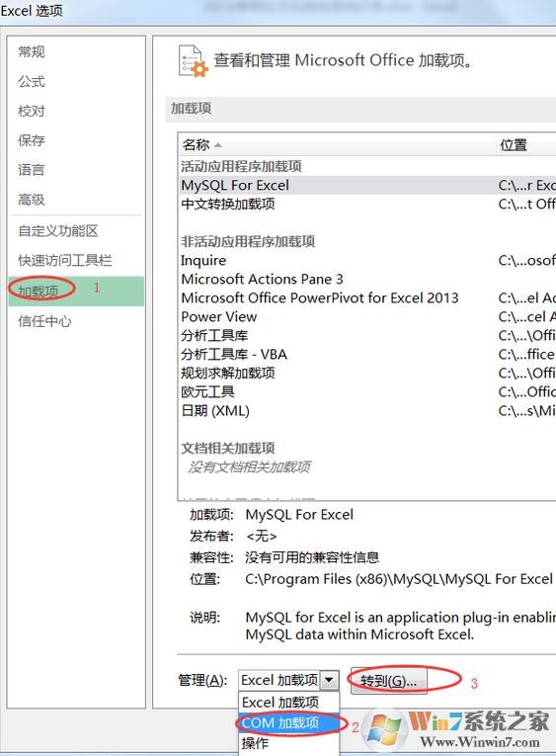The height and width of the screenshot is (756, 556).
Task: Select Microsoft Actions Pane 3 row
Action: coord(367,279)
